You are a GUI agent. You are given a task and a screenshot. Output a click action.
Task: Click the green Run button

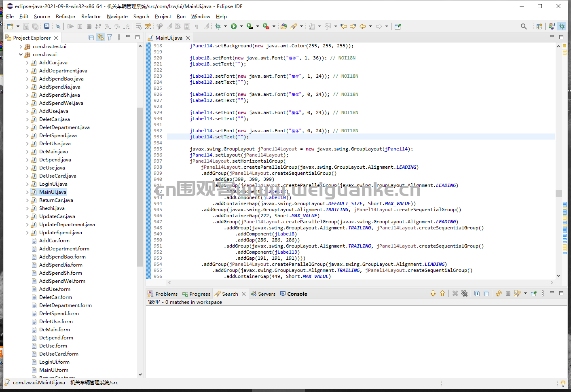coord(234,26)
